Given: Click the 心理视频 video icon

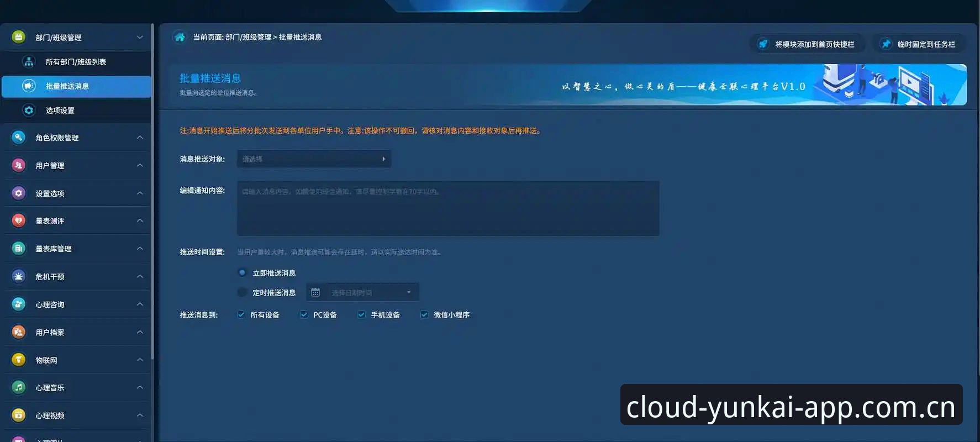Looking at the screenshot, I should coord(18,415).
